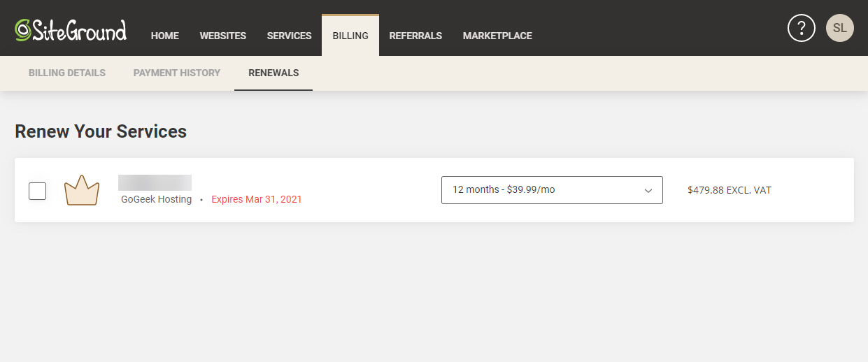Image resolution: width=868 pixels, height=362 pixels.
Task: Click the '$479.88 EXCL. VAT' price
Action: (730, 190)
